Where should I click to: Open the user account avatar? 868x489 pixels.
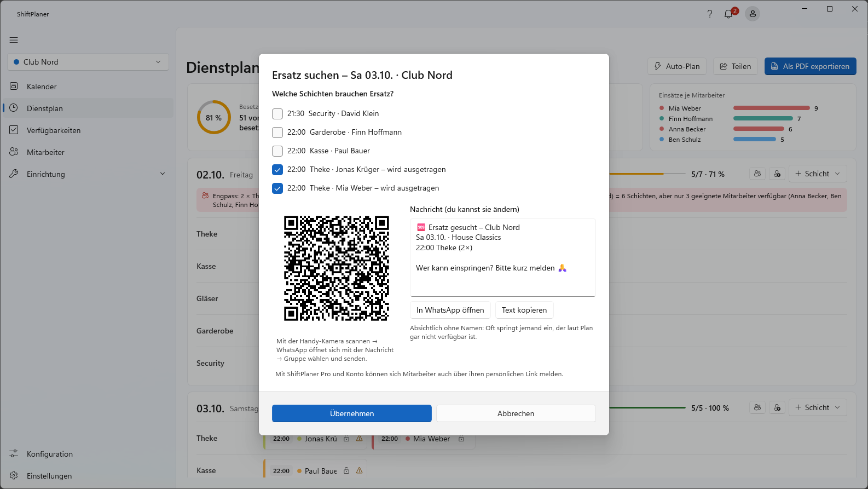point(753,14)
